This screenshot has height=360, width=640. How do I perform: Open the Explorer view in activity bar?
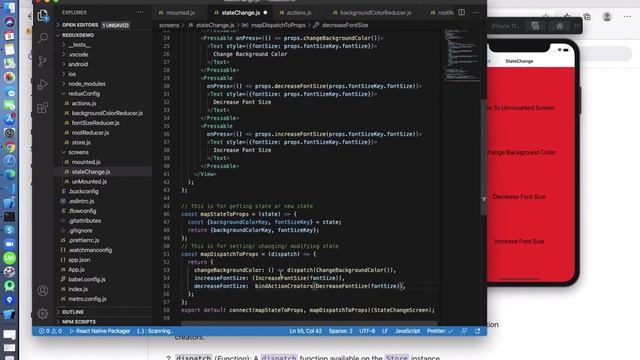[43, 16]
